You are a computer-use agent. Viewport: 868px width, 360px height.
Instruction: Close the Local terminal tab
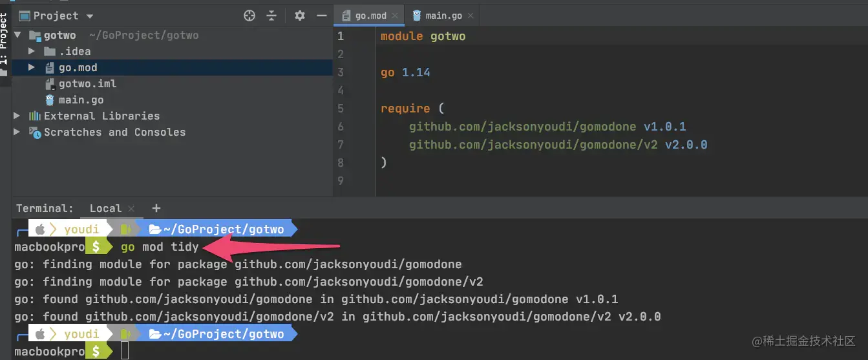click(x=131, y=209)
